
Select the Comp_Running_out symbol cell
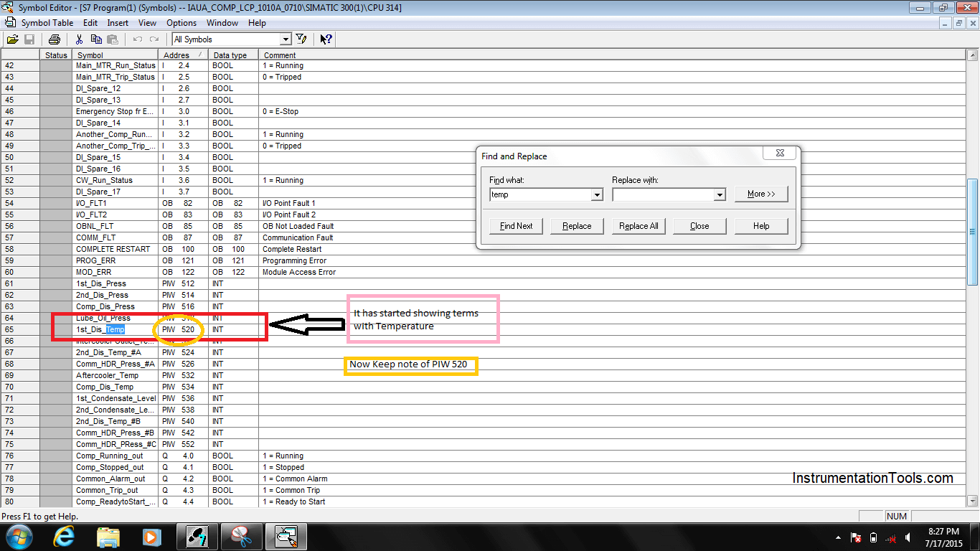(x=116, y=456)
